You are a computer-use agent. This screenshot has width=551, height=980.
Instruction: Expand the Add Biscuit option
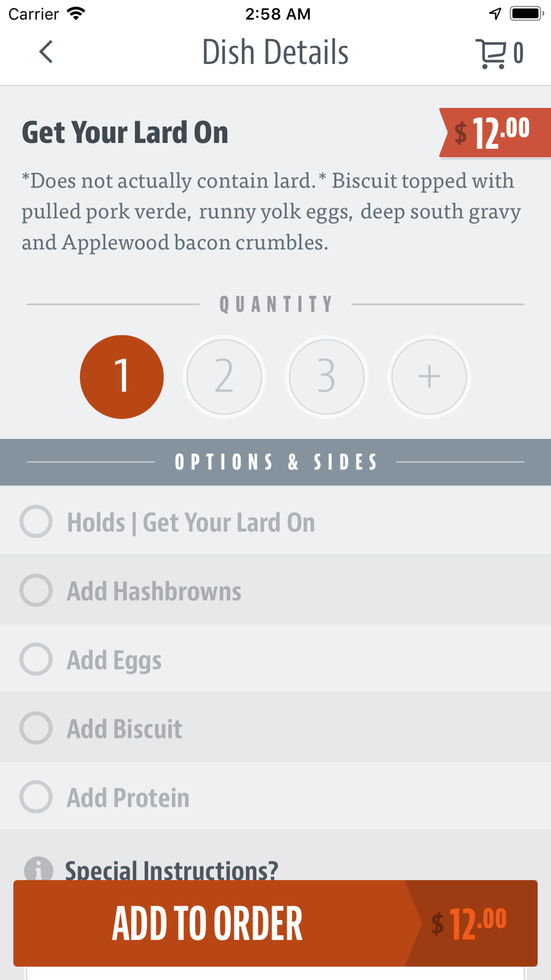point(275,728)
